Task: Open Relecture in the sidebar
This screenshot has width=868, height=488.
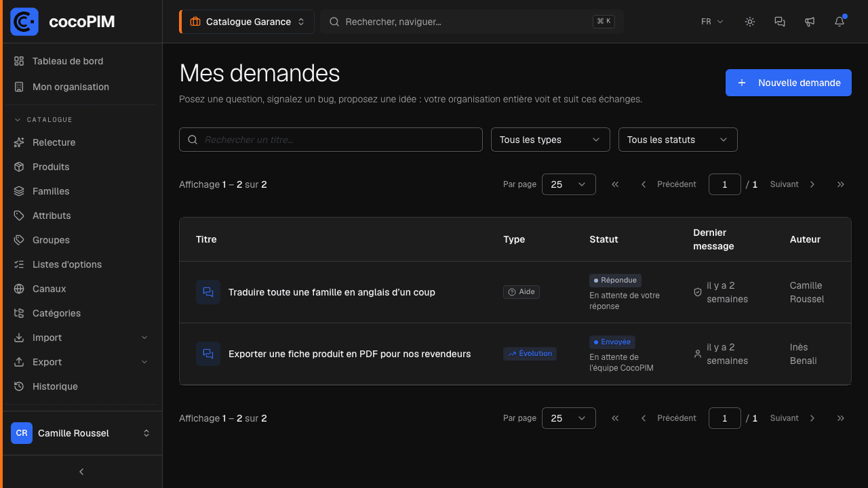Action: pos(81,142)
